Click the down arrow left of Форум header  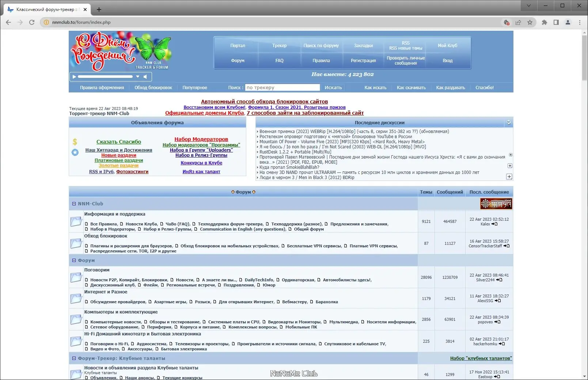pos(233,192)
